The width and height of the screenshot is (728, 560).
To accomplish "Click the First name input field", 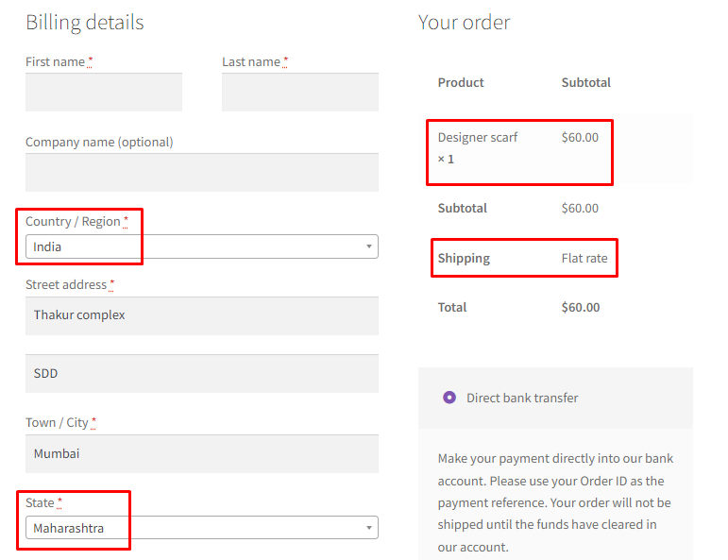I will [x=104, y=93].
